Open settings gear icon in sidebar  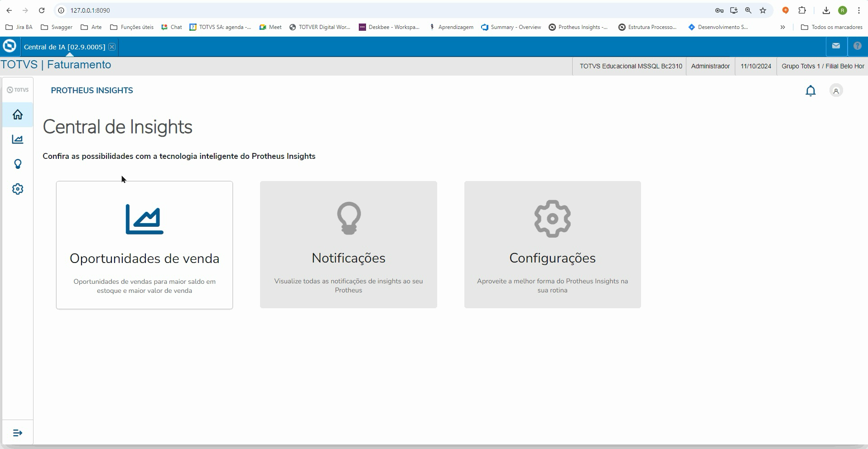pos(18,189)
